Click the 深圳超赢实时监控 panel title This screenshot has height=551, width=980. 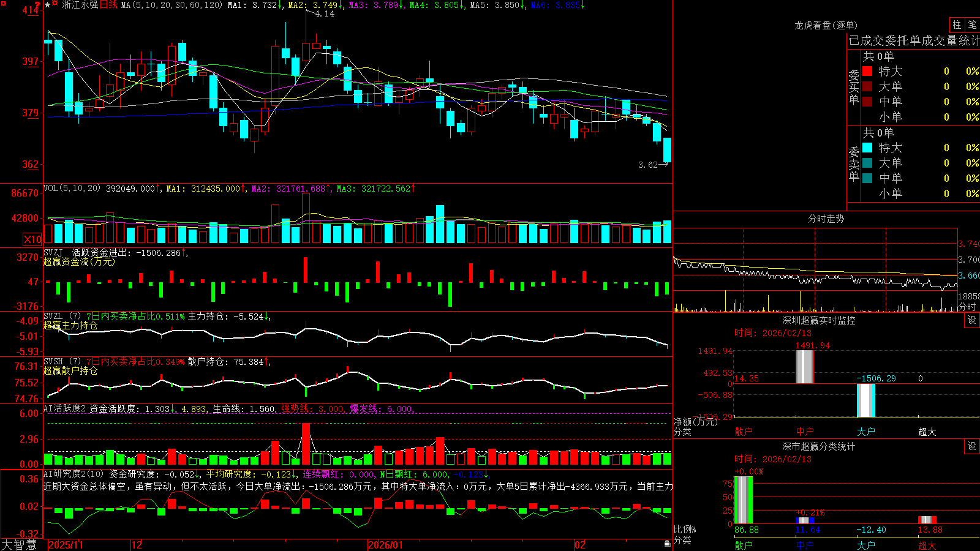(818, 320)
